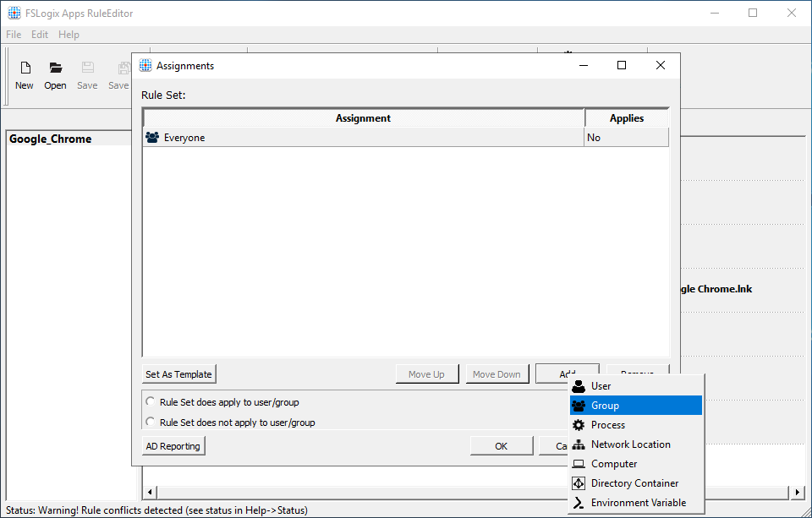This screenshot has height=518, width=812.
Task: Click the horizontal scrollbar right arrow
Action: point(796,491)
